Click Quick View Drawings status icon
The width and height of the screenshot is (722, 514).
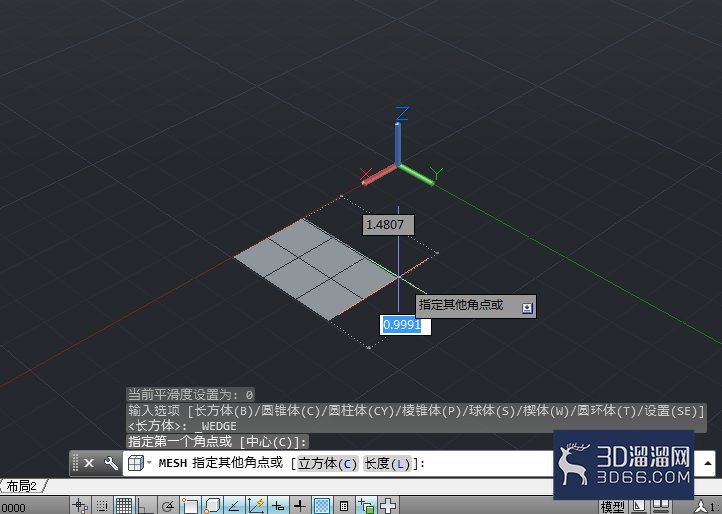pos(662,506)
